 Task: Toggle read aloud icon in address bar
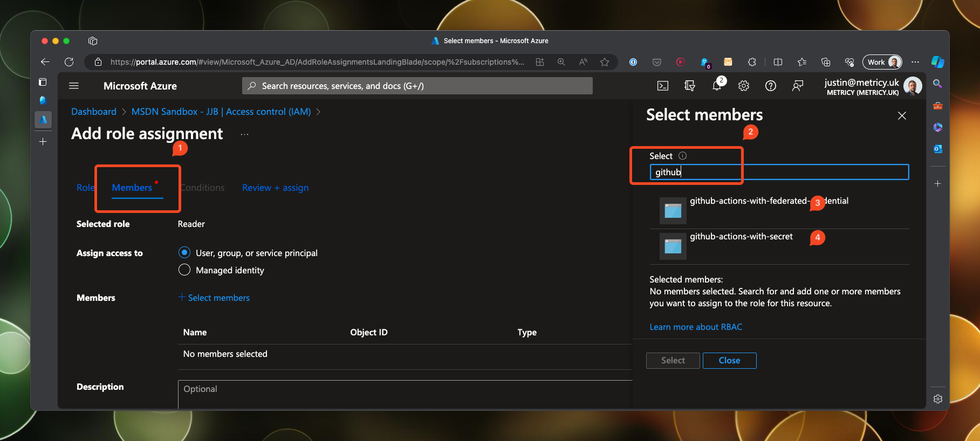click(x=583, y=62)
